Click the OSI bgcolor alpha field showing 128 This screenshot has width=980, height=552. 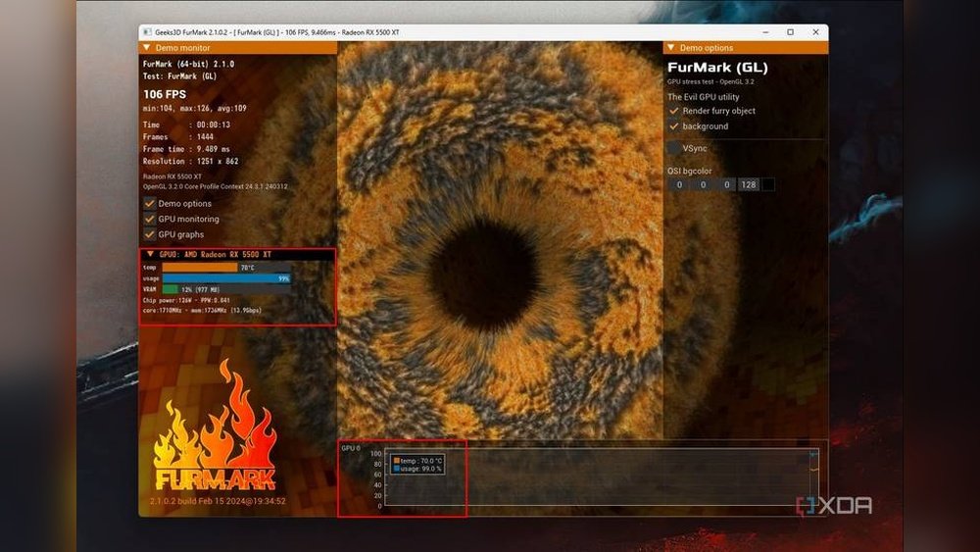tap(749, 184)
